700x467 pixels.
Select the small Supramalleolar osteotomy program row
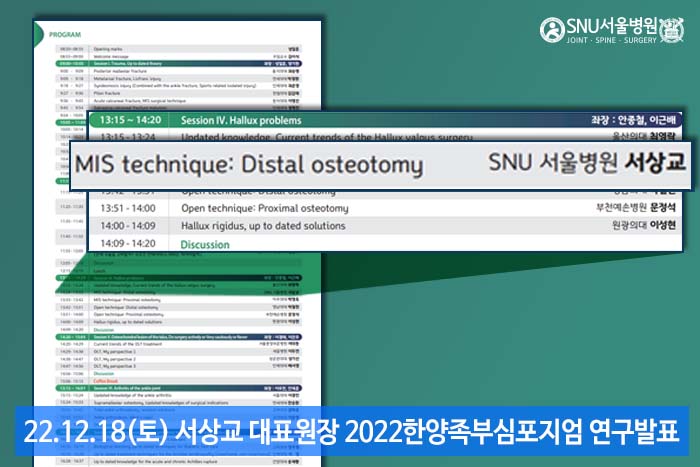tap(179, 403)
